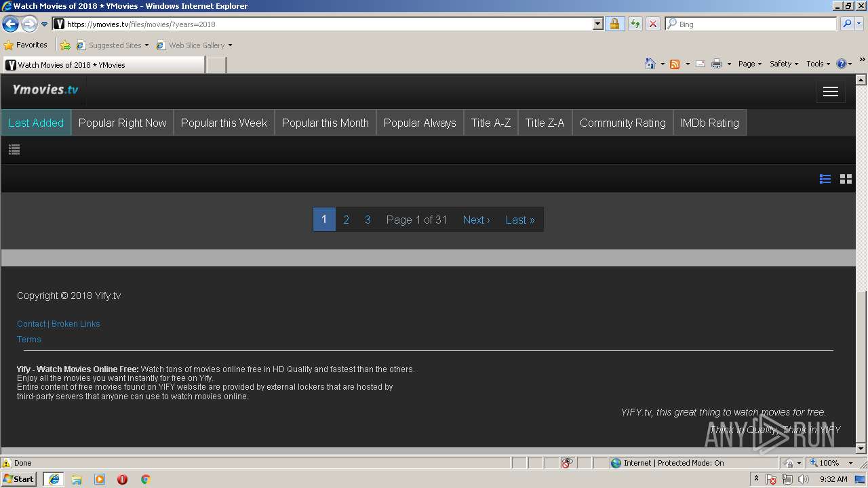Add to Favorites bar star icon
Viewport: 868px width, 488px height.
click(65, 45)
